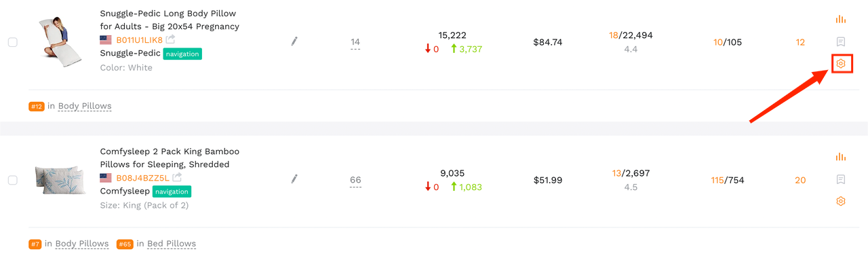Open settings gear for Comfysleep pillows

(841, 202)
